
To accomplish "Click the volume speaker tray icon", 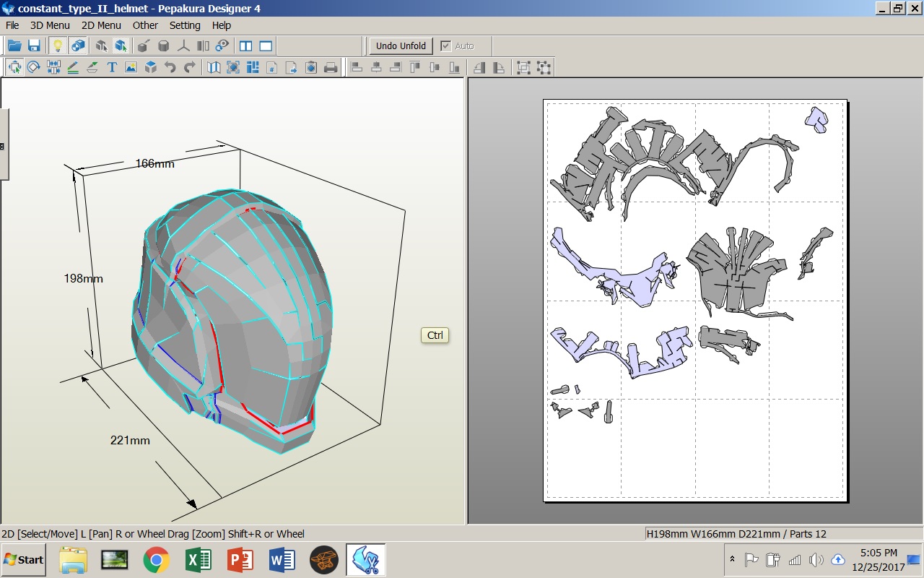I will point(816,559).
